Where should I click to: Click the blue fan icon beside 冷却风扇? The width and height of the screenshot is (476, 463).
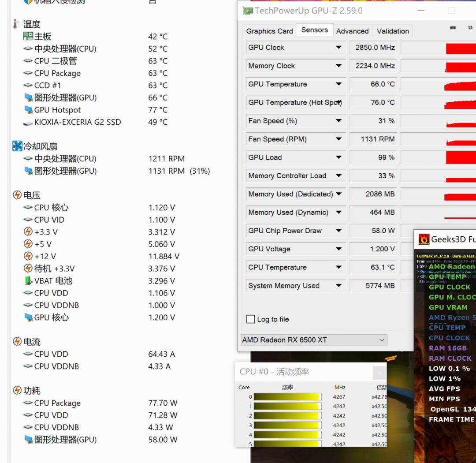pyautogui.click(x=17, y=146)
